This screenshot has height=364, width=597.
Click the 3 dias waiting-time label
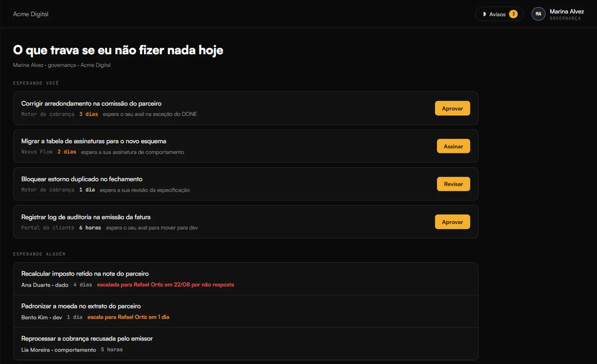(x=89, y=114)
